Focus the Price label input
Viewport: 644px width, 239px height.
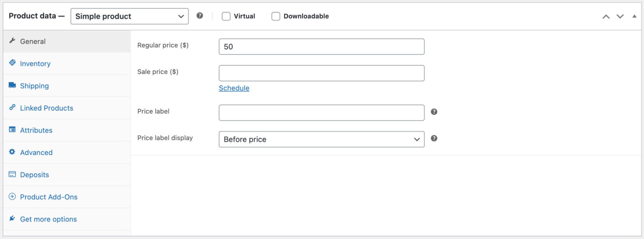(322, 113)
